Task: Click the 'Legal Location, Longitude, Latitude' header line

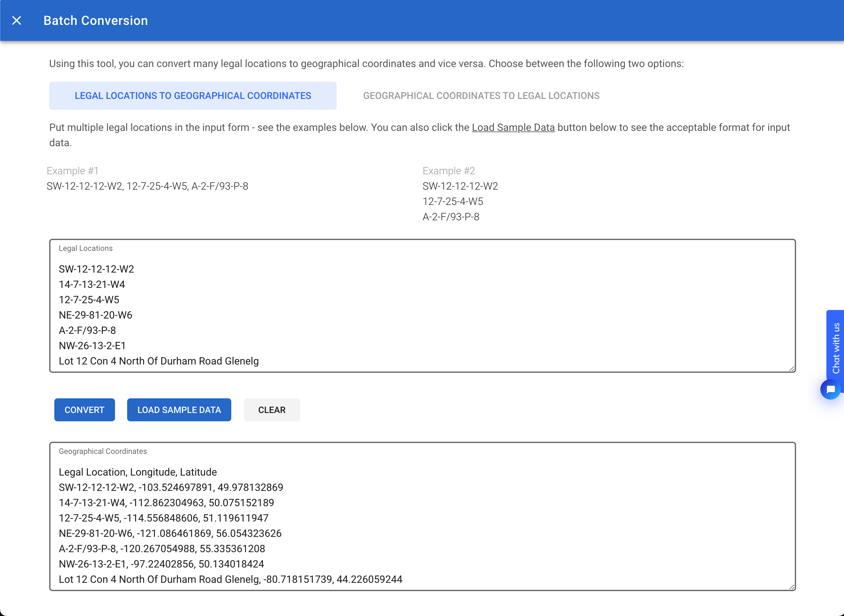Action: pyautogui.click(x=137, y=472)
